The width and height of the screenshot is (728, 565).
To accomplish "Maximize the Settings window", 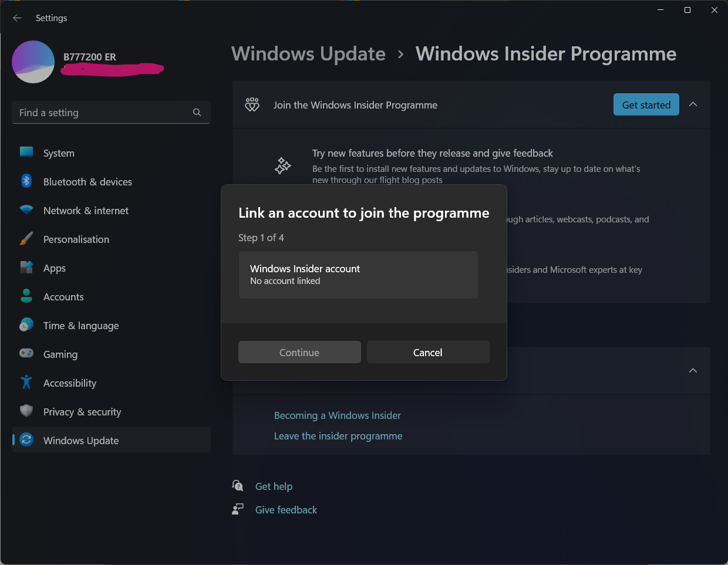I will coord(687,10).
